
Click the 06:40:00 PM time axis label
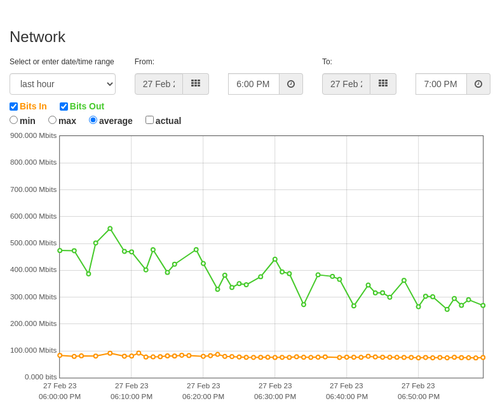(x=347, y=397)
